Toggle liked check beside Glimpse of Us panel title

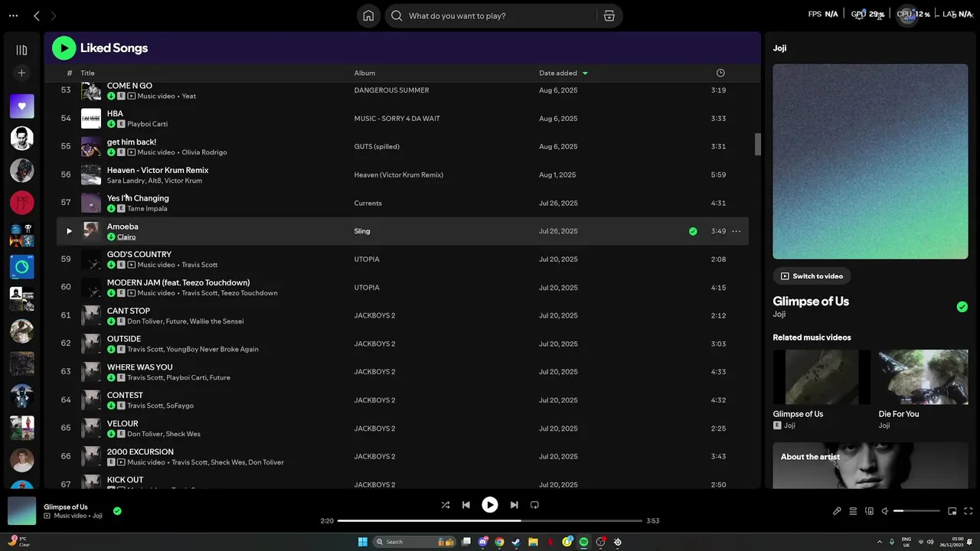(x=962, y=307)
